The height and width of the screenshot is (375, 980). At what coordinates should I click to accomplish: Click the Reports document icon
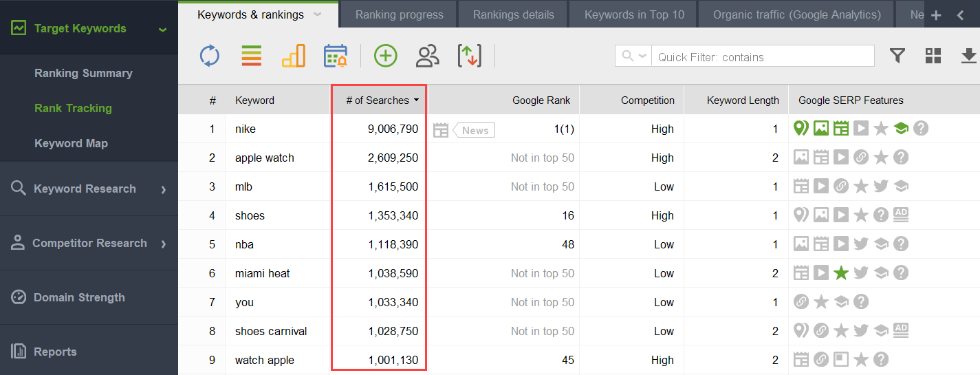(19, 351)
